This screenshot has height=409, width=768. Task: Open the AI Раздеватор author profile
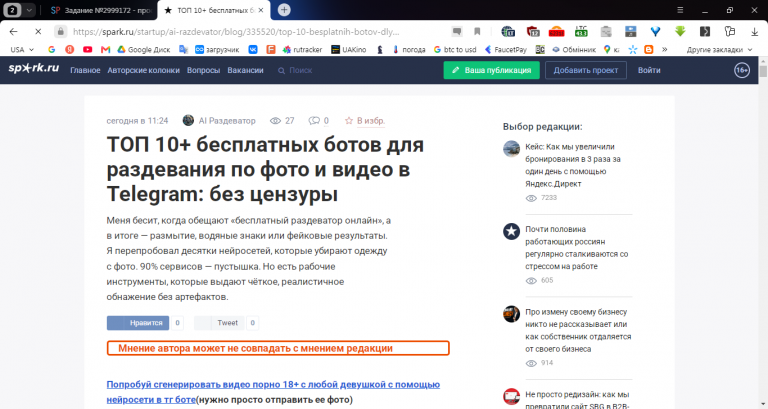tap(219, 120)
